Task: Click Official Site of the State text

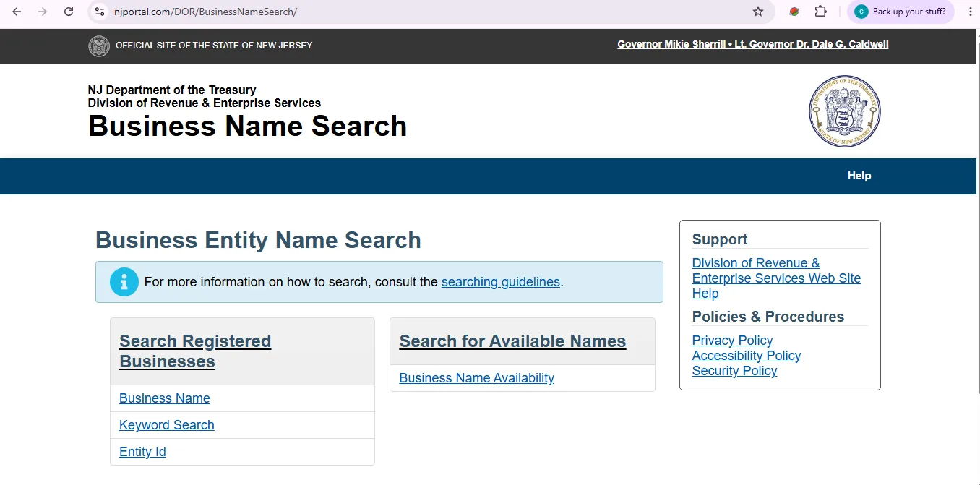Action: coord(214,45)
